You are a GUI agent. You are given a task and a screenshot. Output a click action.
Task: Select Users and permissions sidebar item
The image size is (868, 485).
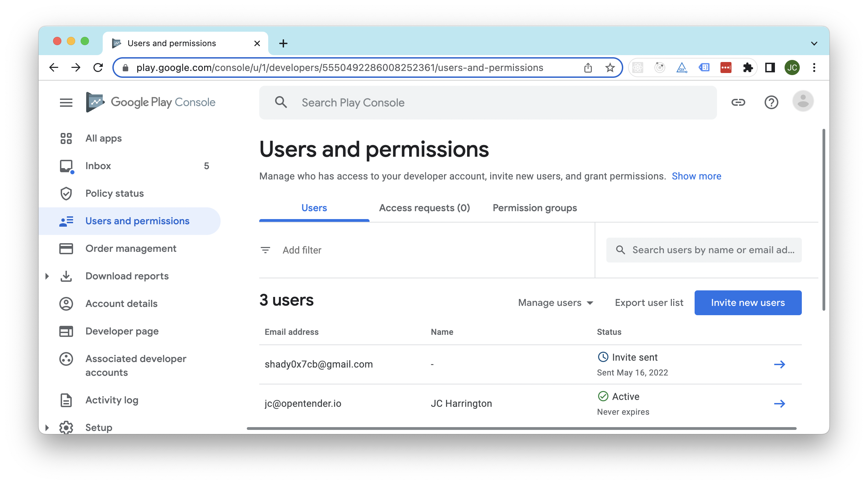pos(130,221)
